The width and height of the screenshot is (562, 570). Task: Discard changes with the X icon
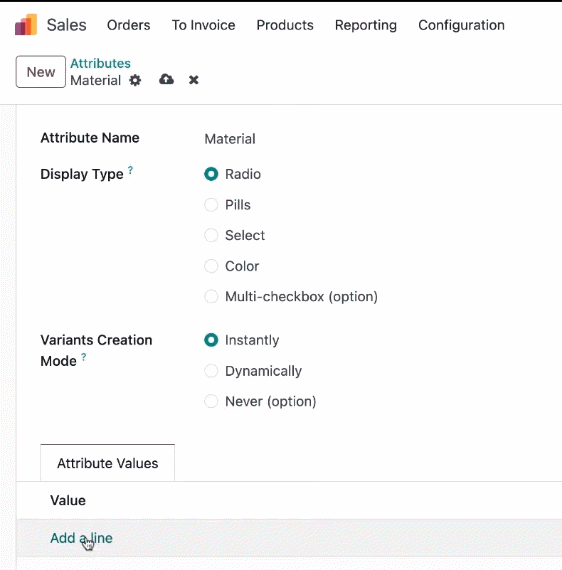[x=194, y=80]
